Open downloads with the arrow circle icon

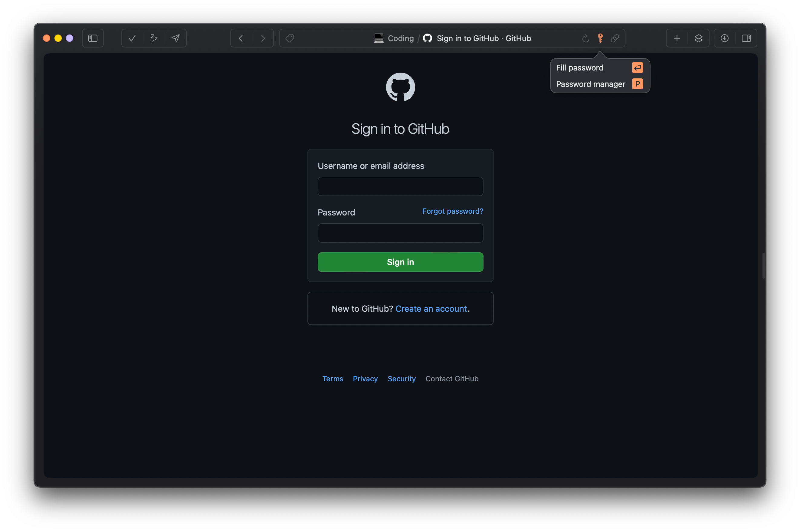(x=724, y=38)
